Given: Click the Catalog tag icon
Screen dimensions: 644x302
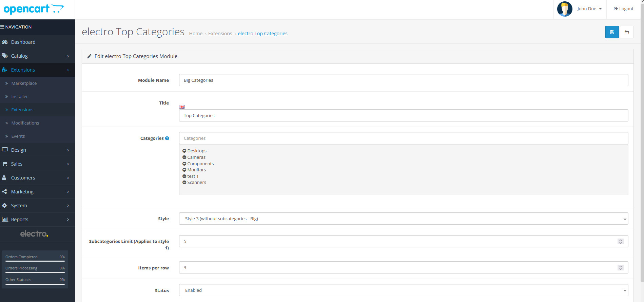Looking at the screenshot, I should point(5,56).
